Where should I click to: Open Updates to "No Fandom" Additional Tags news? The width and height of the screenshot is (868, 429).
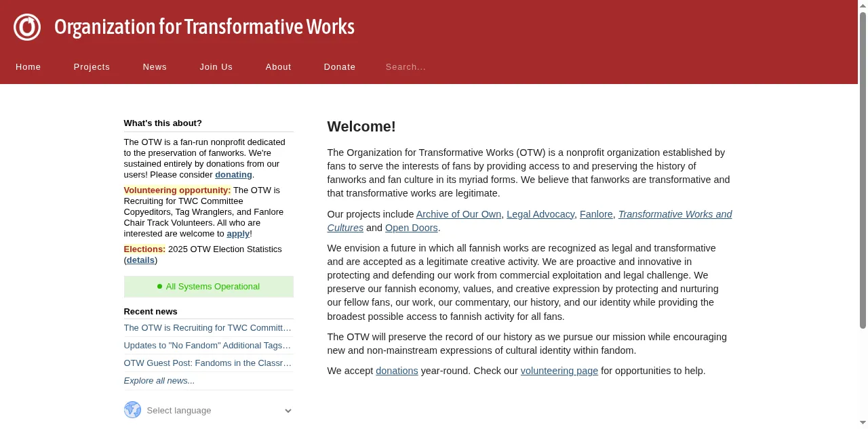pyautogui.click(x=208, y=346)
